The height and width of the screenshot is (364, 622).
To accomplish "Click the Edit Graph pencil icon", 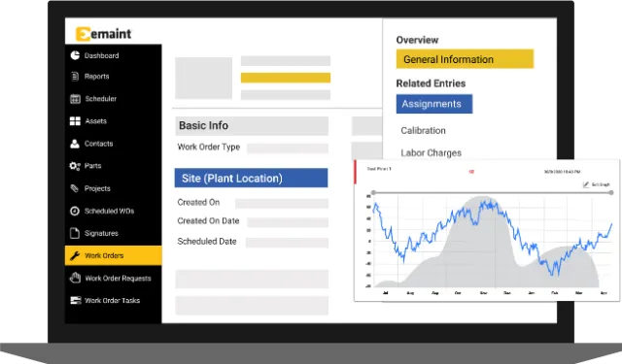I will click(586, 184).
